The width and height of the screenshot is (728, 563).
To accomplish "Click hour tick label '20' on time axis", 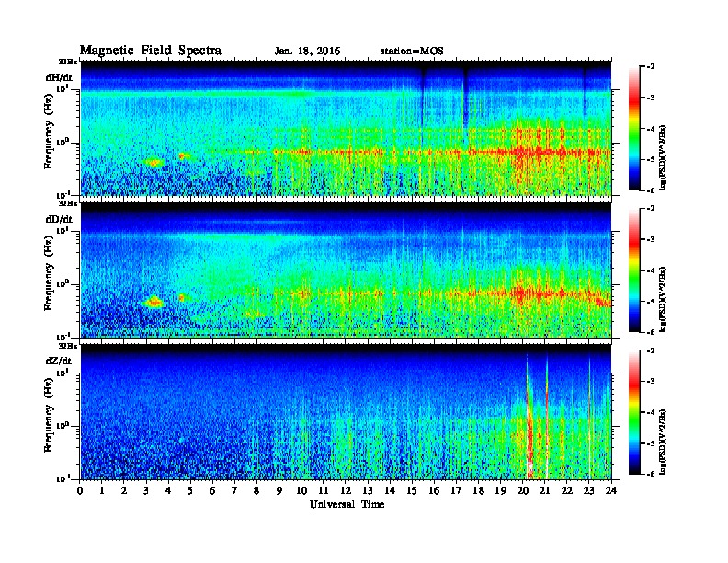I will pyautogui.click(x=523, y=490).
